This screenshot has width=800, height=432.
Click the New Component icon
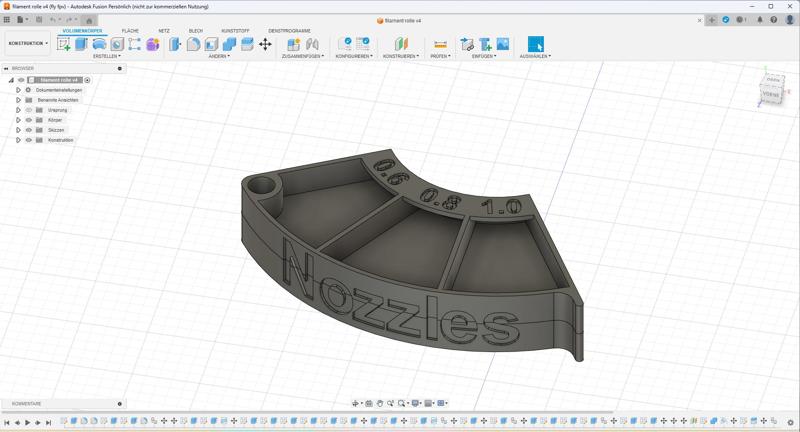coord(293,44)
